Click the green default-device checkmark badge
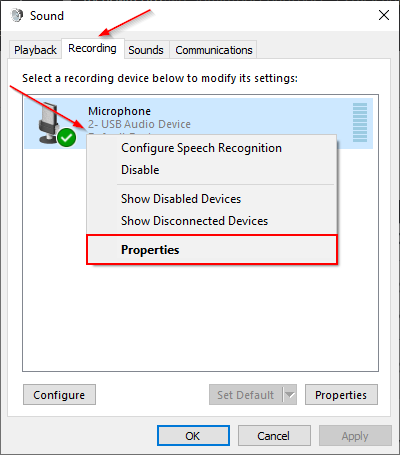The image size is (400, 455). click(x=66, y=137)
